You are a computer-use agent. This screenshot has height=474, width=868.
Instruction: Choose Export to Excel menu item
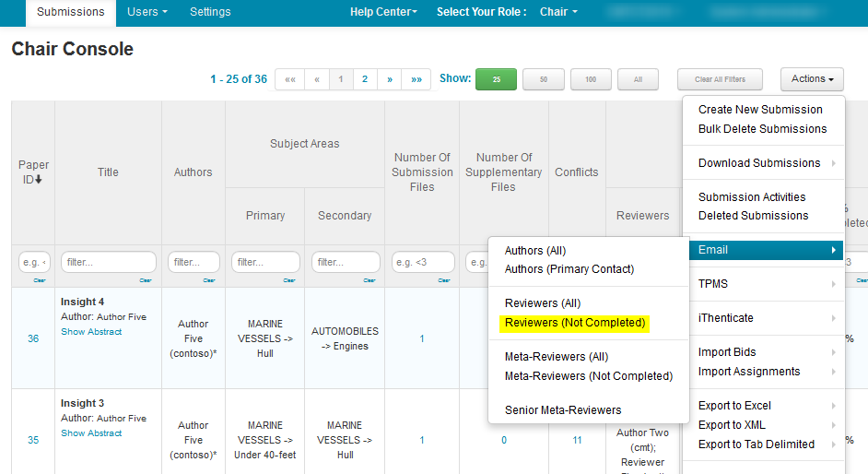tap(734, 406)
